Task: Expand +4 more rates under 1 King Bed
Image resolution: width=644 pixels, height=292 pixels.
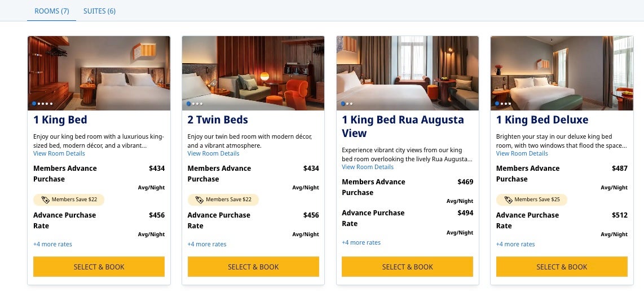Action: [x=52, y=244]
